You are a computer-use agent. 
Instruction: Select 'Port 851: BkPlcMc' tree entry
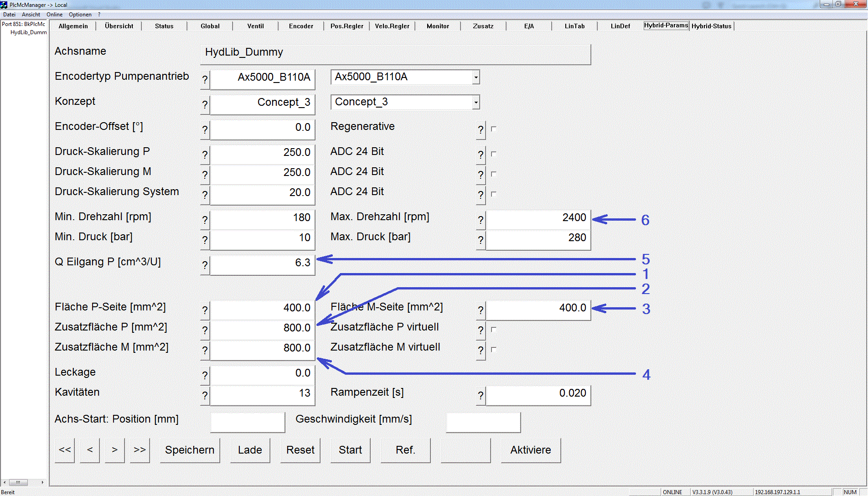24,24
